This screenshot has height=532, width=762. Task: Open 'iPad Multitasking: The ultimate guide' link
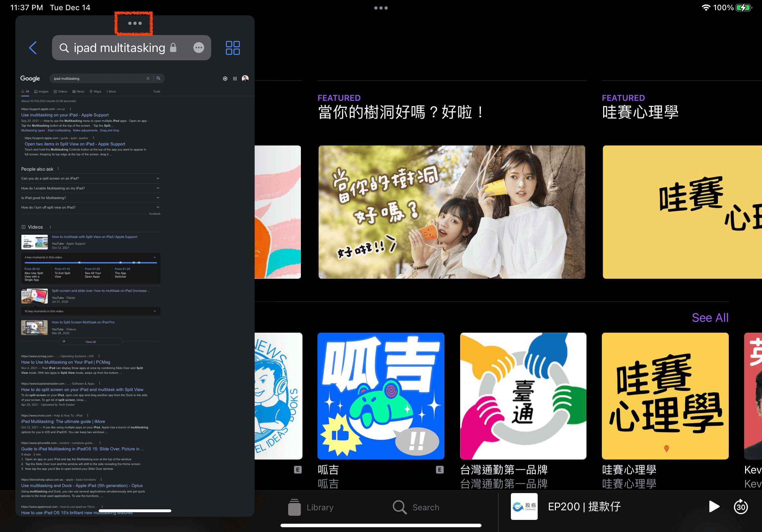tap(63, 422)
